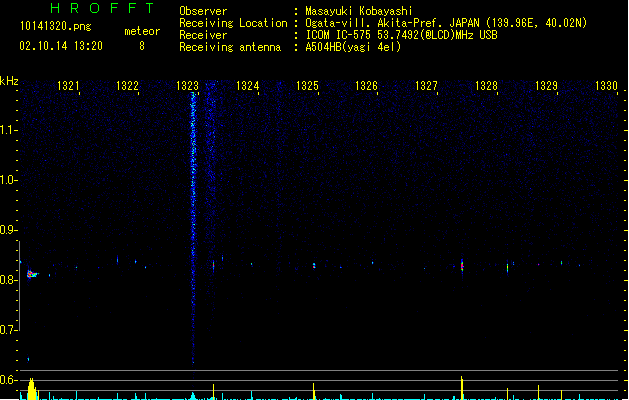The image size is (629, 400).
Task: Click the kHz axis unit label
Action: [x=9, y=81]
